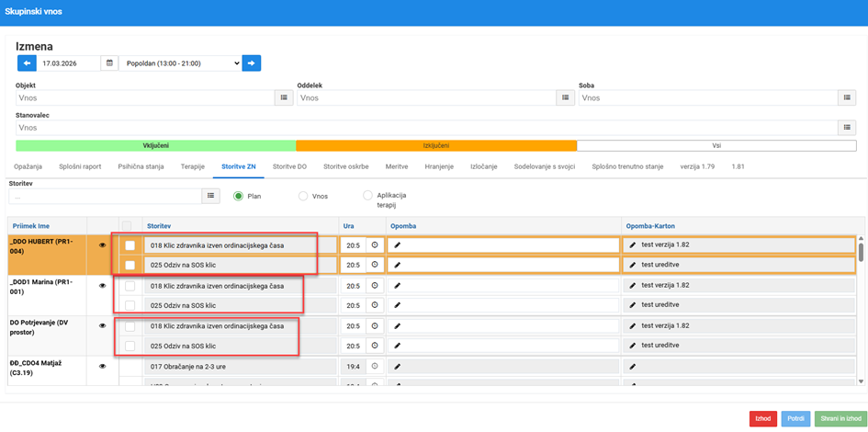The width and height of the screenshot is (868, 432).
Task: Edit Opomba-Karton pencil for Marina test ureditve
Action: (x=633, y=305)
